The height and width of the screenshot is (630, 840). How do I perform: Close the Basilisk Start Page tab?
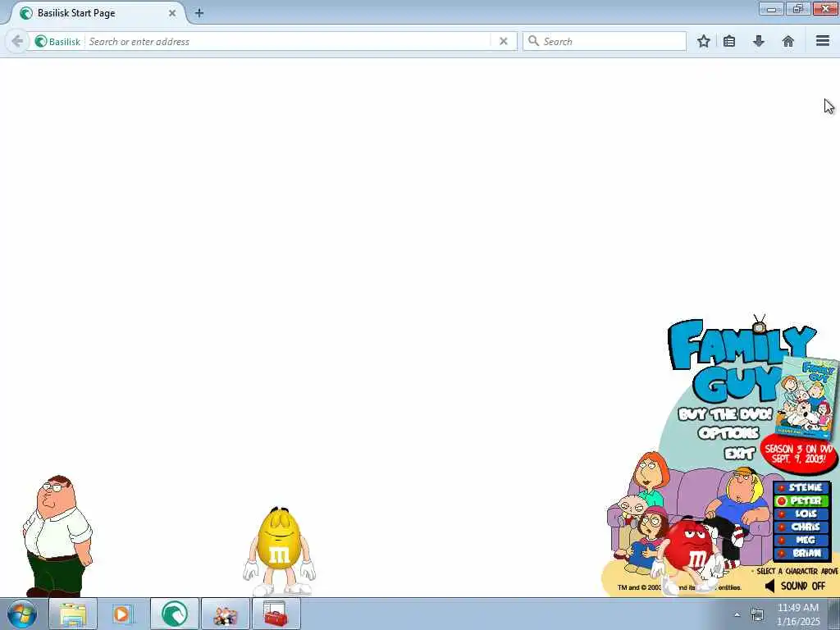coord(172,13)
